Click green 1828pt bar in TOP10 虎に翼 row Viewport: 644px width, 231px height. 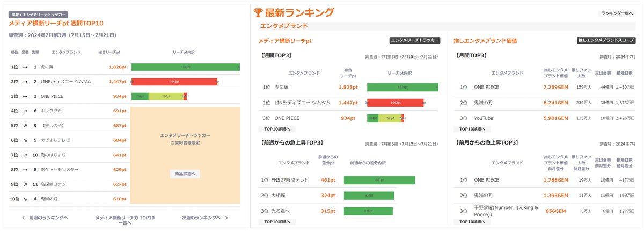click(x=186, y=67)
